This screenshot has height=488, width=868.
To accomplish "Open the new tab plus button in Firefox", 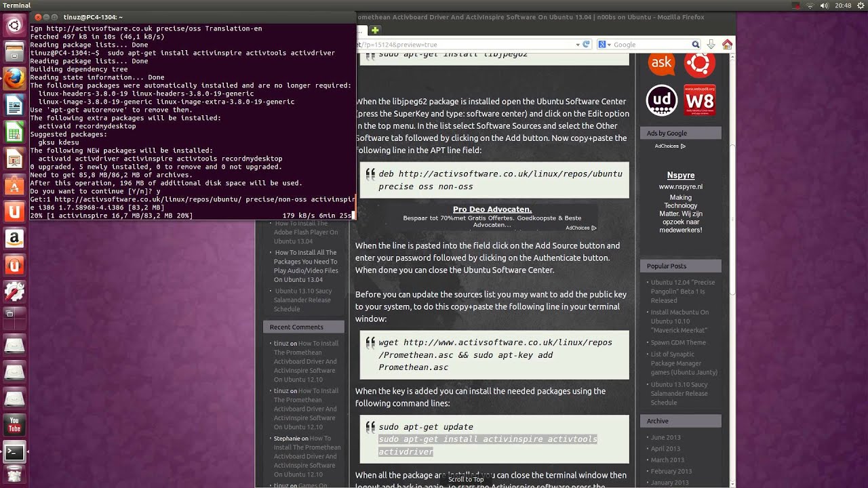I will (375, 30).
